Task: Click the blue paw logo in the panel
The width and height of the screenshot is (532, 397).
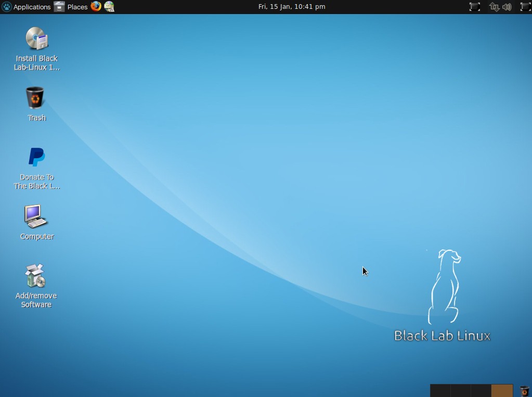Action: 6,7
